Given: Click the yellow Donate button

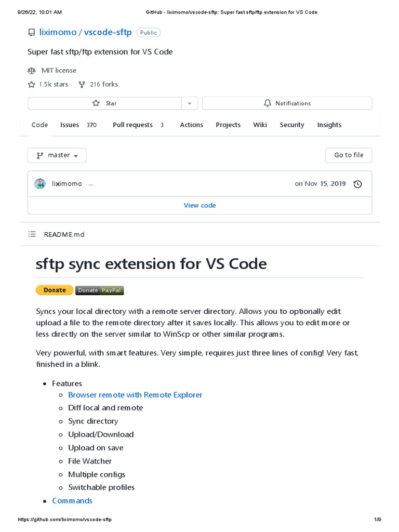Looking at the screenshot, I should pyautogui.click(x=55, y=290).
